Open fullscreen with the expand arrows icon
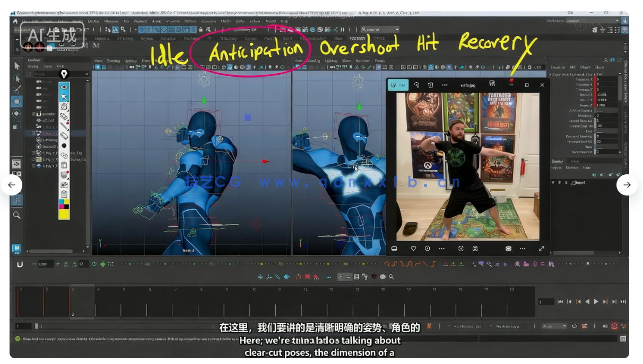This screenshot has height=364, width=643. [x=541, y=248]
